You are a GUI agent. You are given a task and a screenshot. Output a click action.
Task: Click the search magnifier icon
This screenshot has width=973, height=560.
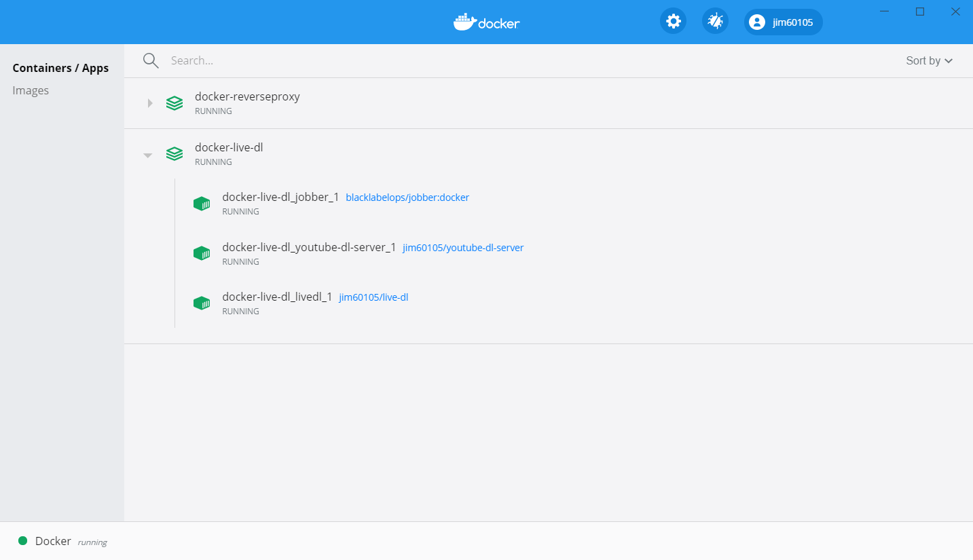[x=151, y=61]
